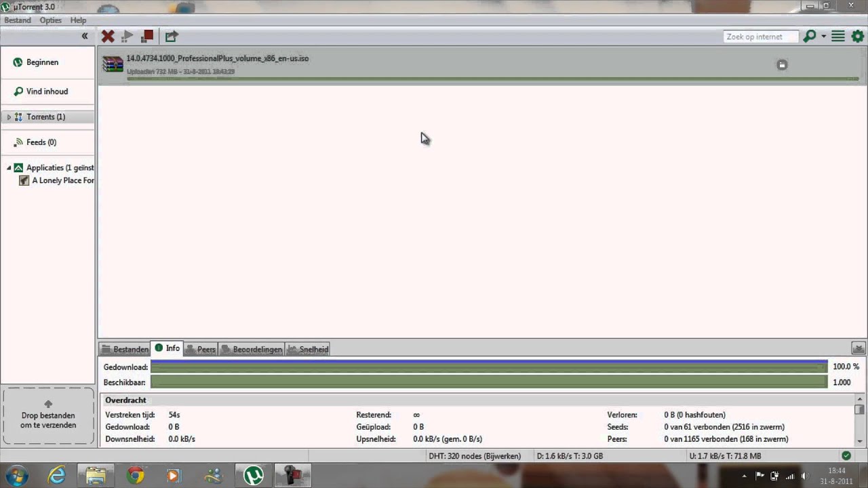The image size is (868, 488).
Task: Open the Help menu
Action: click(78, 20)
